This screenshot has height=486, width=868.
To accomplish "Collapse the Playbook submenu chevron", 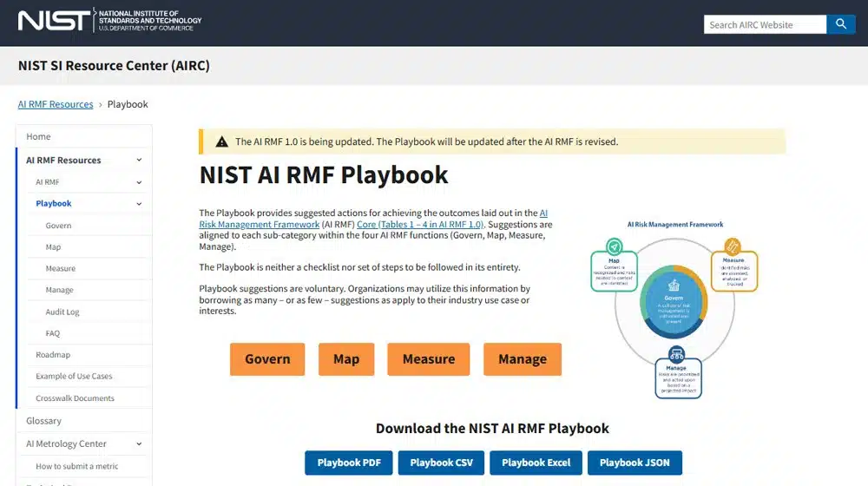I will click(x=139, y=204).
